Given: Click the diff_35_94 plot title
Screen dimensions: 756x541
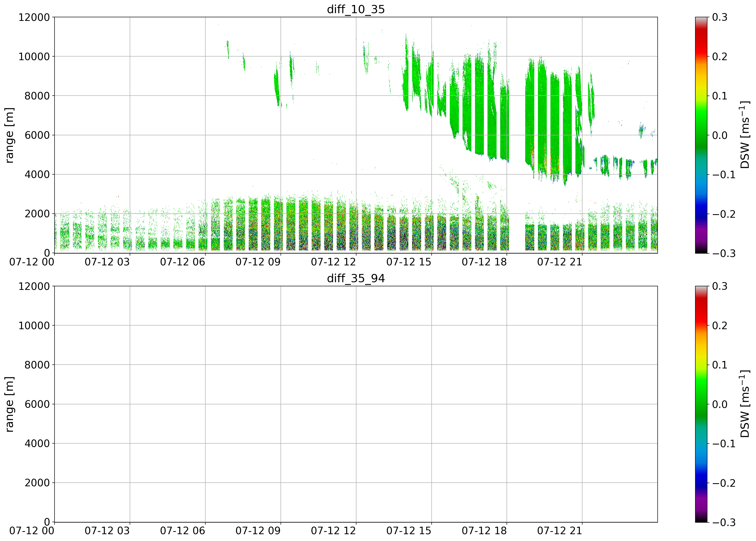Looking at the screenshot, I should [x=356, y=278].
